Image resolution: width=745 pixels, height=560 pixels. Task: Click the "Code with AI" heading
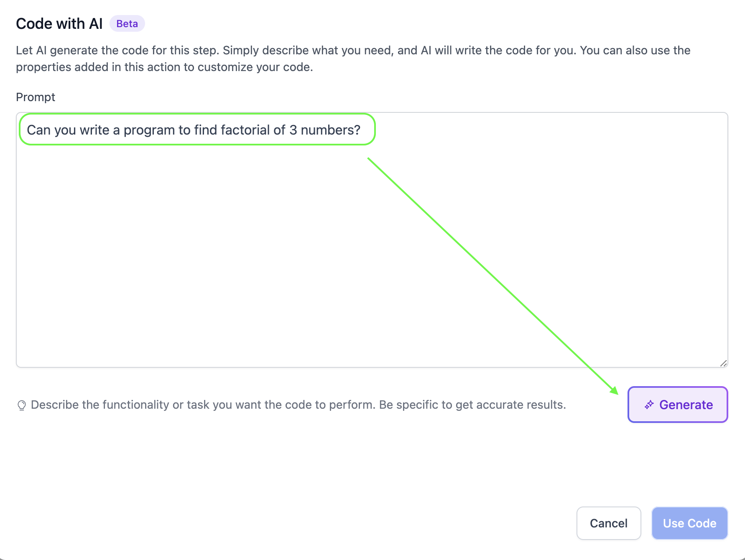[x=59, y=24]
